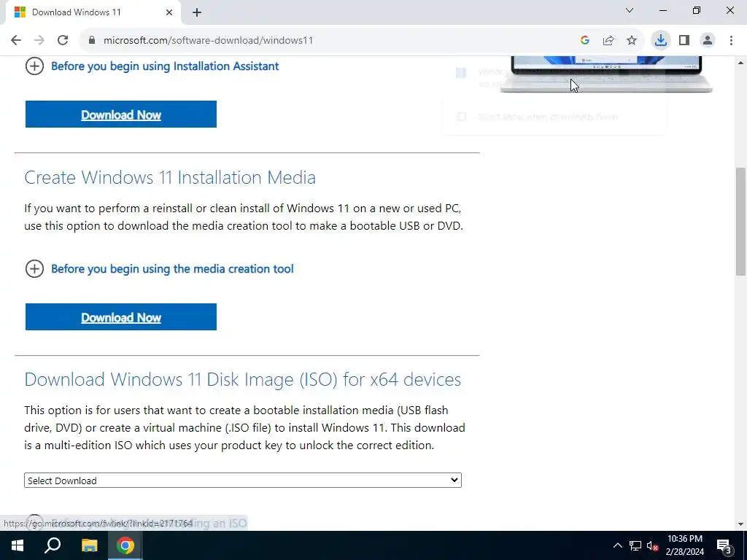The width and height of the screenshot is (747, 560).
Task: Click the page vertical scrollbar thumb
Action: pyautogui.click(x=741, y=222)
